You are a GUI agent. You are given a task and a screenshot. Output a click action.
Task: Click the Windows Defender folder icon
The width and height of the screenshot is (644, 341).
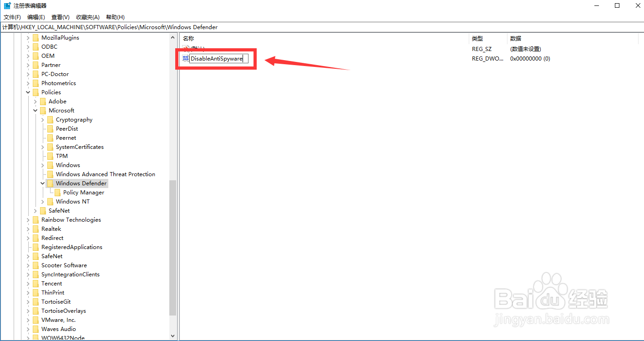click(50, 183)
